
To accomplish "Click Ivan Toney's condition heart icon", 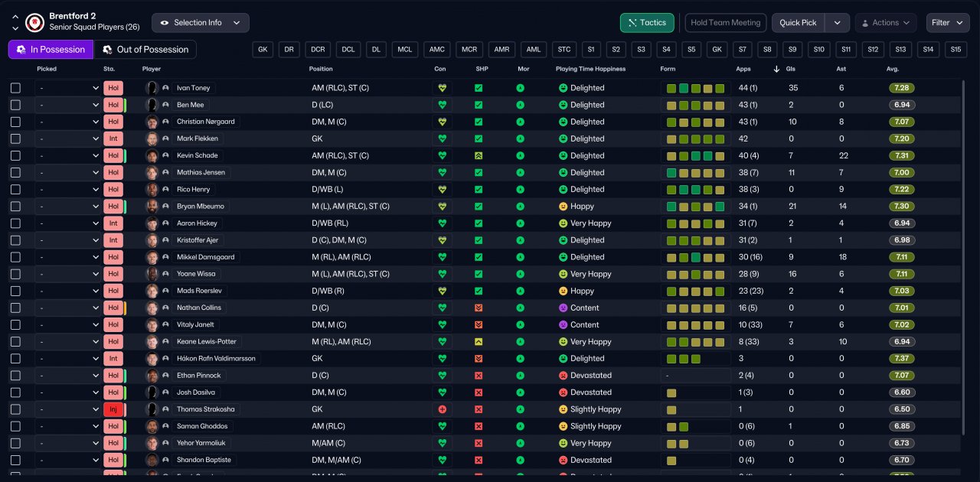I will pyautogui.click(x=442, y=88).
